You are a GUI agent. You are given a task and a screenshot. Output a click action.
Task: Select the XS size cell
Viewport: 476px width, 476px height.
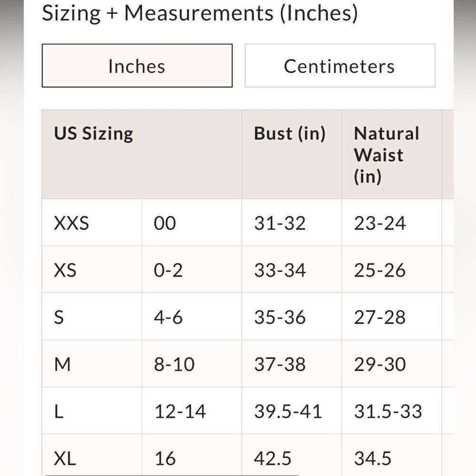65,270
